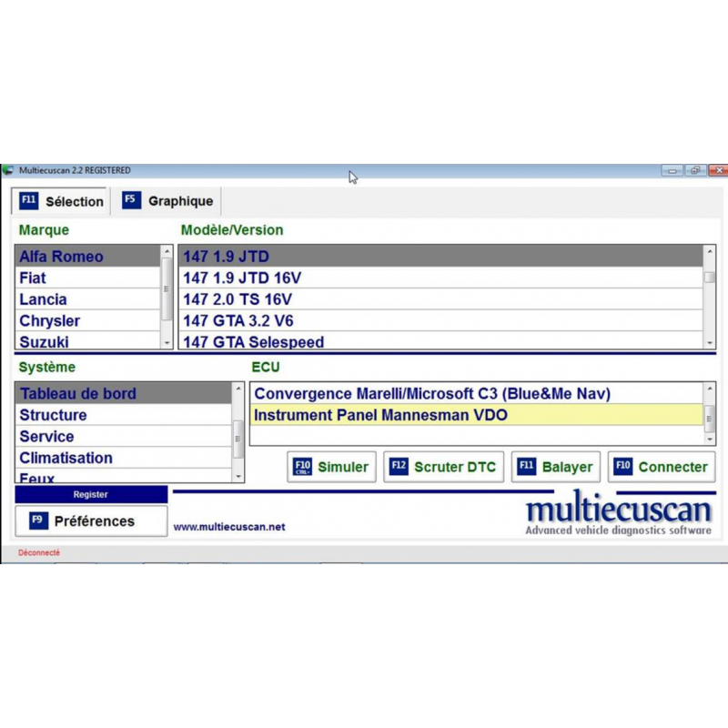Choose Fiat from the Marque list
Image resolution: width=728 pixels, height=728 pixels.
coord(87,278)
